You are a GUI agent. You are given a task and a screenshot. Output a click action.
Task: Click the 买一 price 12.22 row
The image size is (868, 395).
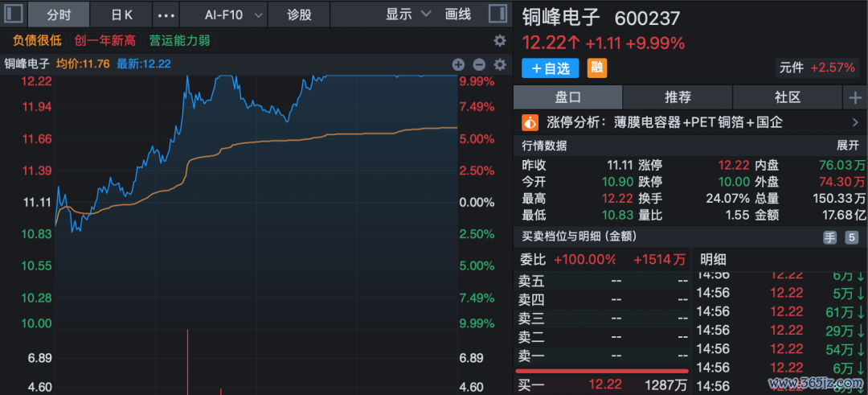coord(604,384)
